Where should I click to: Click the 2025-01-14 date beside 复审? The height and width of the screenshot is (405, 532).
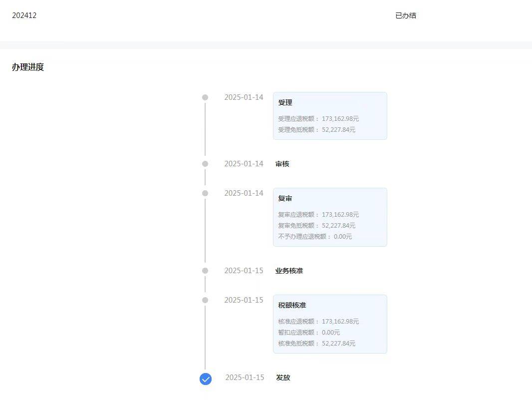pyautogui.click(x=244, y=193)
